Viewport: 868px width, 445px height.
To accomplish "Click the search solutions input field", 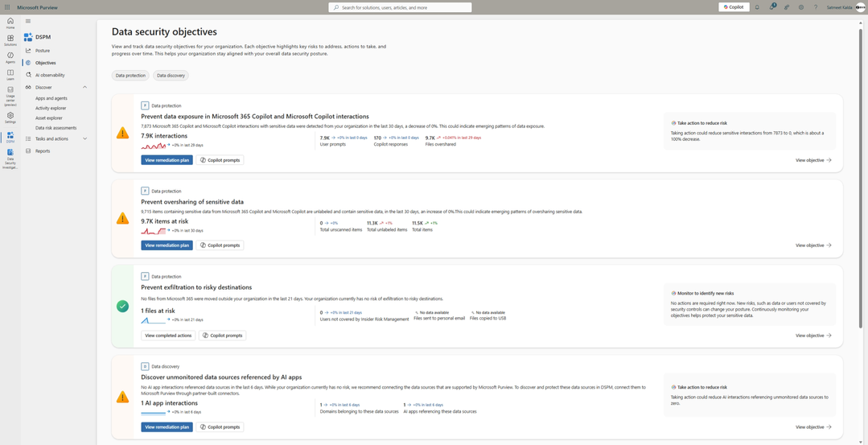I will pos(400,7).
